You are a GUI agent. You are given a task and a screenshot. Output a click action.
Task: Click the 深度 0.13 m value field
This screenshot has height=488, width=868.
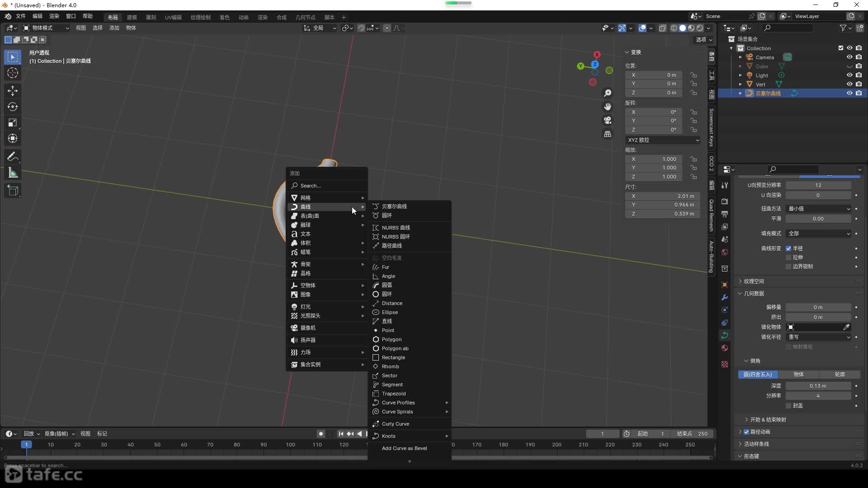(x=818, y=386)
